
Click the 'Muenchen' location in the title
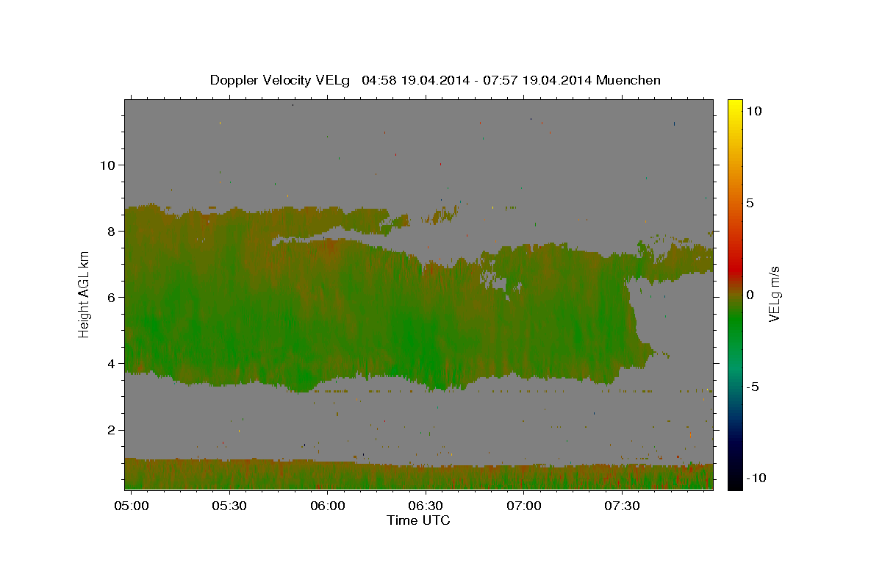pyautogui.click(x=628, y=80)
